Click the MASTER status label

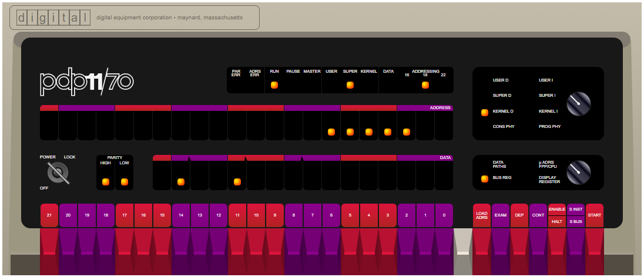312,72
